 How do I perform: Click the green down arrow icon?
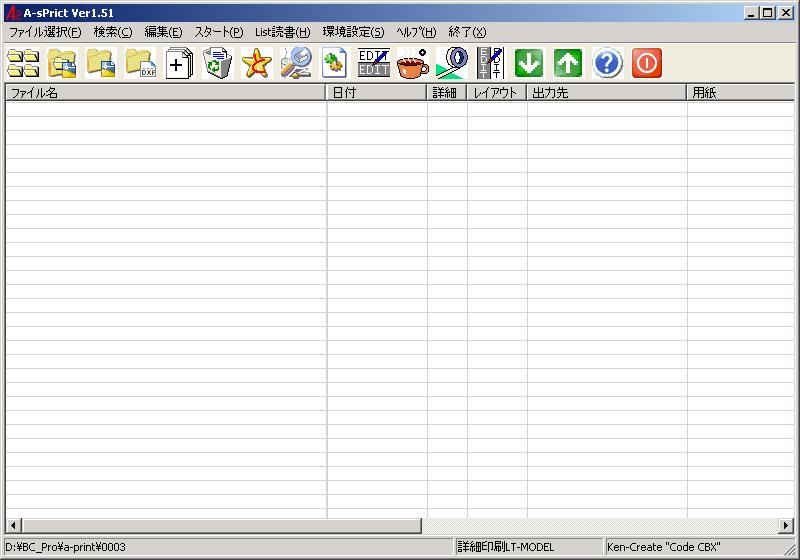pos(529,64)
